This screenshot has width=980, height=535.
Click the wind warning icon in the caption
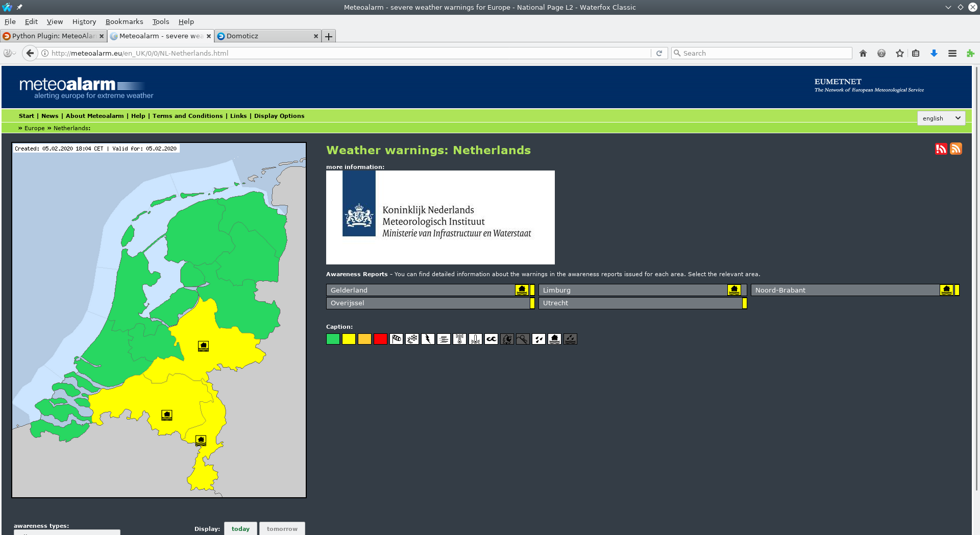coord(397,339)
